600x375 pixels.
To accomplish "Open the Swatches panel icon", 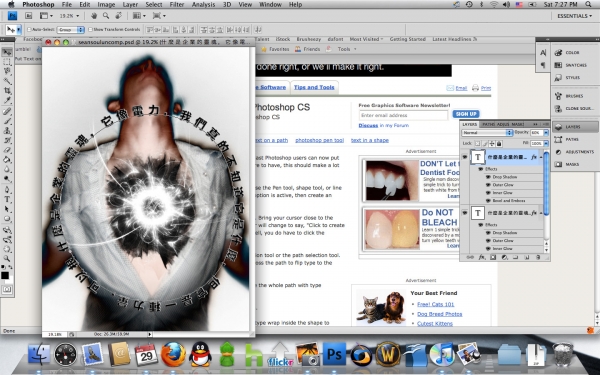I will (x=558, y=65).
